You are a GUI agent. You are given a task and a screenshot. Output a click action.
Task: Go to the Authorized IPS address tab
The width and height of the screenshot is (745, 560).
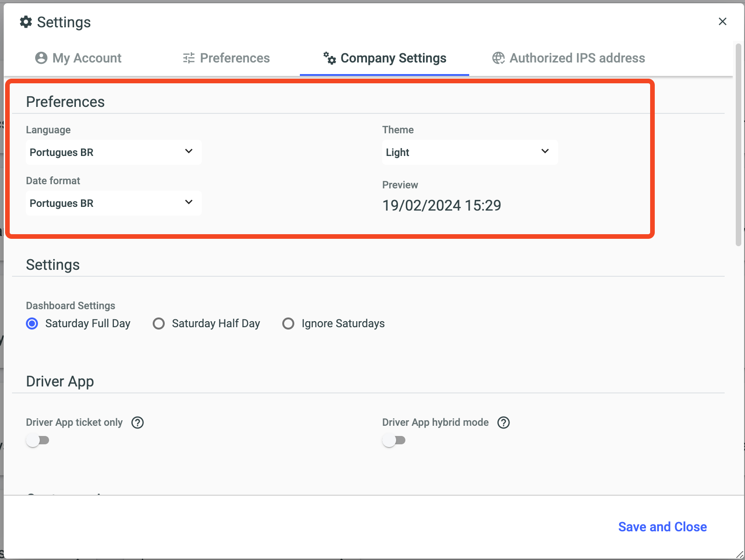pos(569,58)
